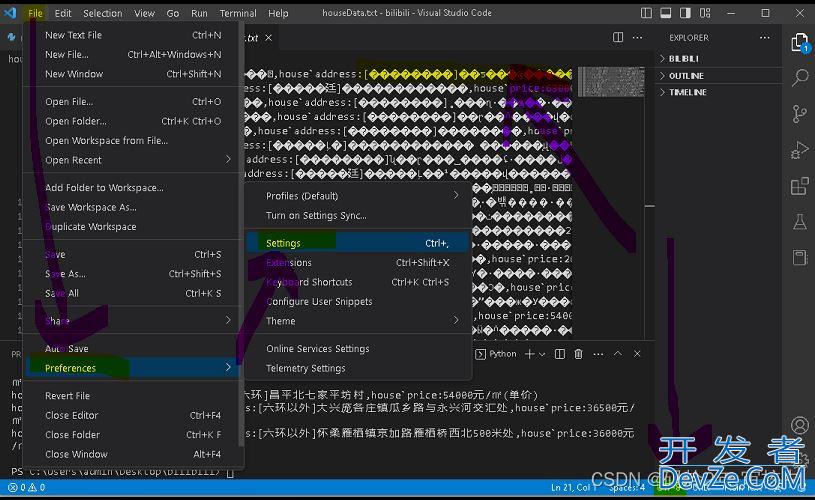Close the terminal panel
The width and height of the screenshot is (815, 500).
(x=637, y=353)
